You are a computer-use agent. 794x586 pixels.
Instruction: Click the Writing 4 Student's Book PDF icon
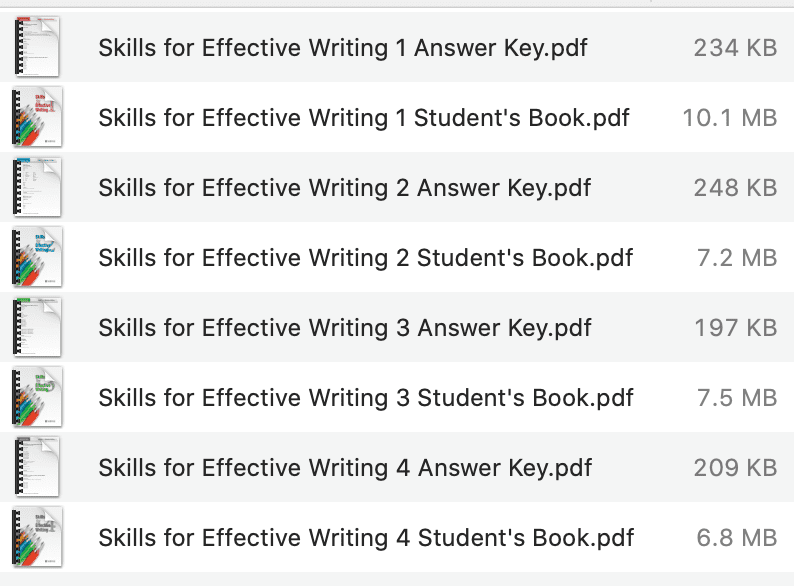point(37,537)
